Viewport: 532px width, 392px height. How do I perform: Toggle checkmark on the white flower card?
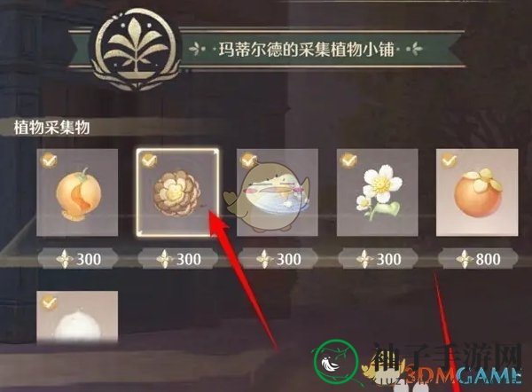348,161
